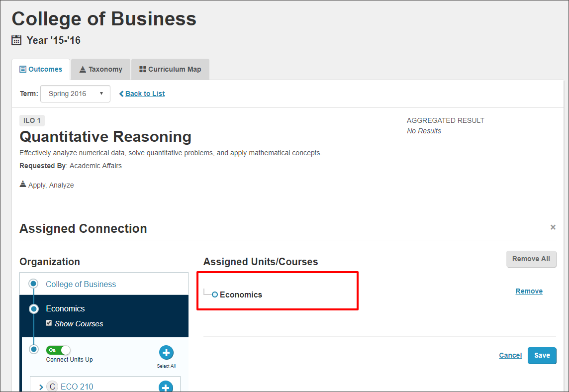The height and width of the screenshot is (392, 569).
Task: Click the C course badge for ECO 210
Action: (52, 387)
